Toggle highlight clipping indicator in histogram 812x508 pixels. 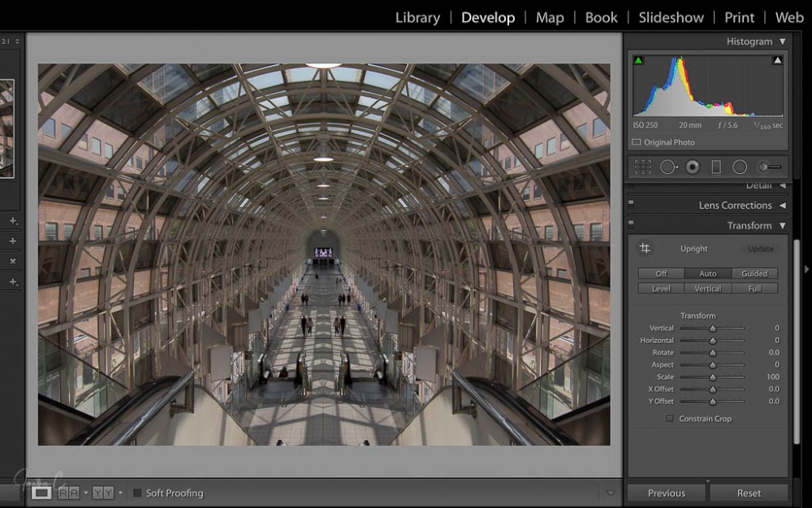777,61
